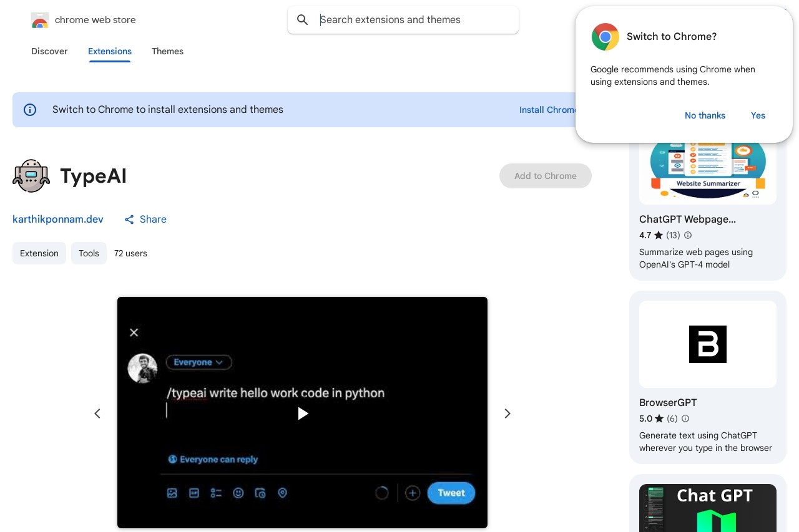Image resolution: width=799 pixels, height=532 pixels.
Task: Click the No thanks button
Action: [x=705, y=115]
